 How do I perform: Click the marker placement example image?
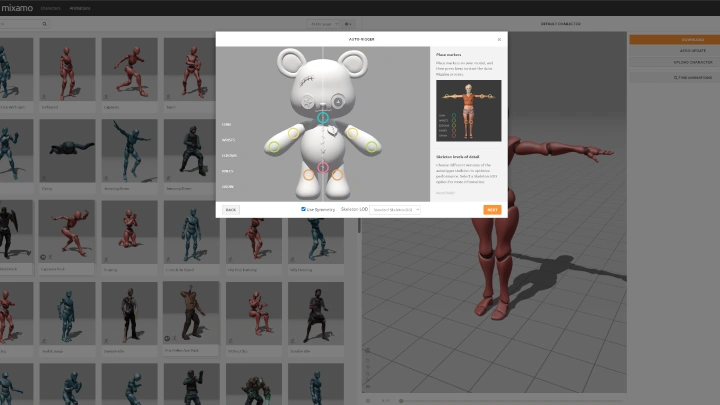click(x=468, y=111)
